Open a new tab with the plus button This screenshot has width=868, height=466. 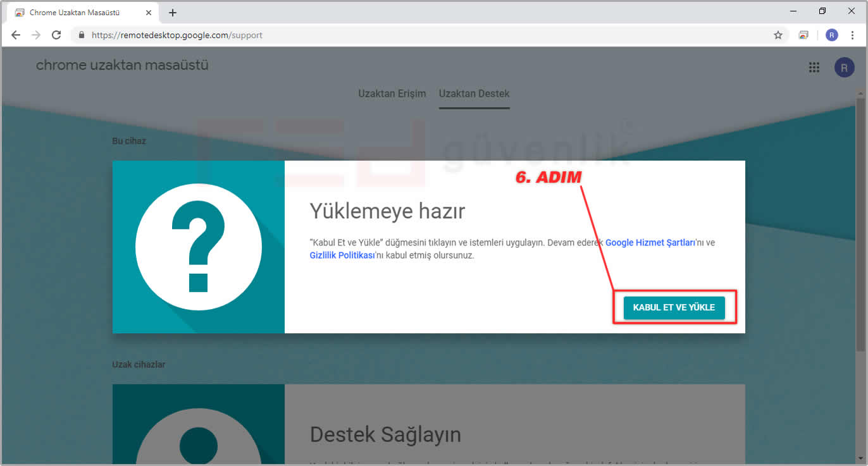click(x=173, y=13)
